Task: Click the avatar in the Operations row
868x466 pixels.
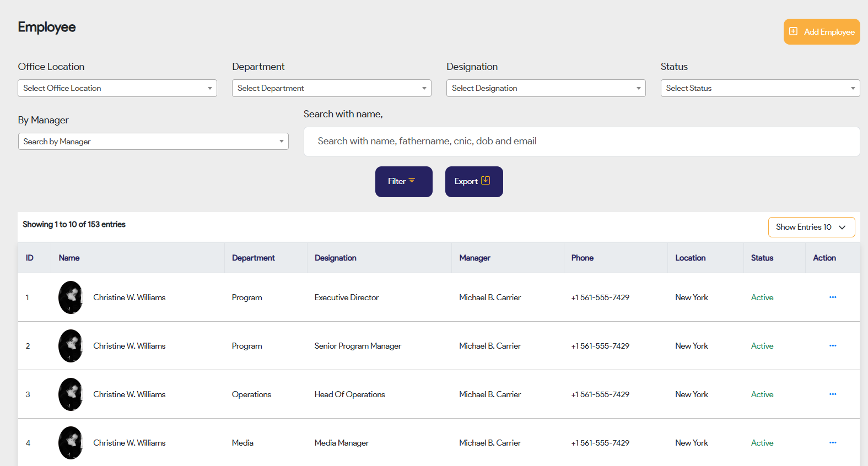Action: 71,394
